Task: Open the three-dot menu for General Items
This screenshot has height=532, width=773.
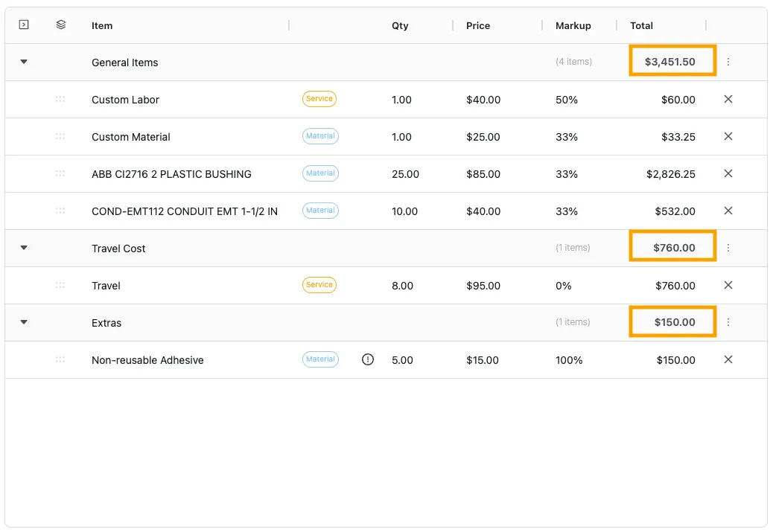Action: tap(728, 62)
